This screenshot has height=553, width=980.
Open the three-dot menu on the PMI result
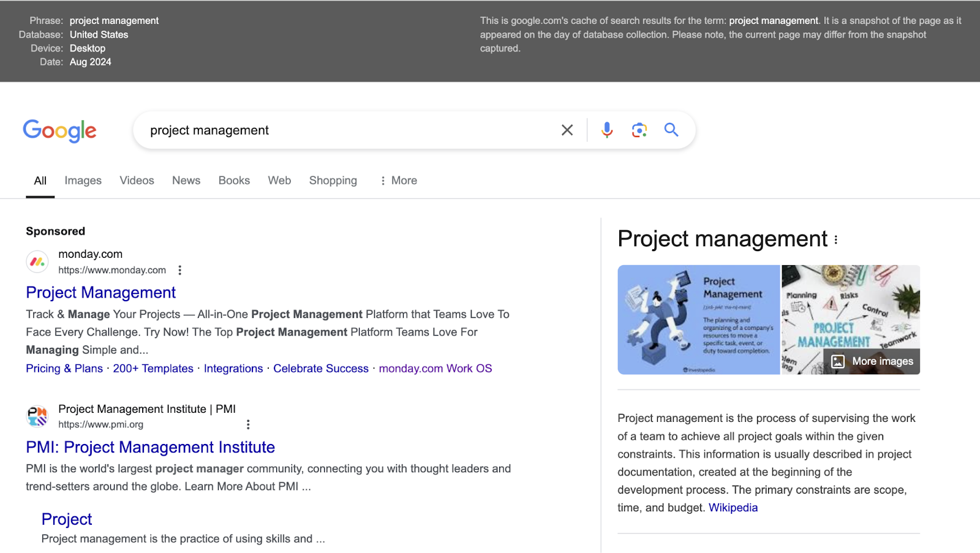point(248,424)
